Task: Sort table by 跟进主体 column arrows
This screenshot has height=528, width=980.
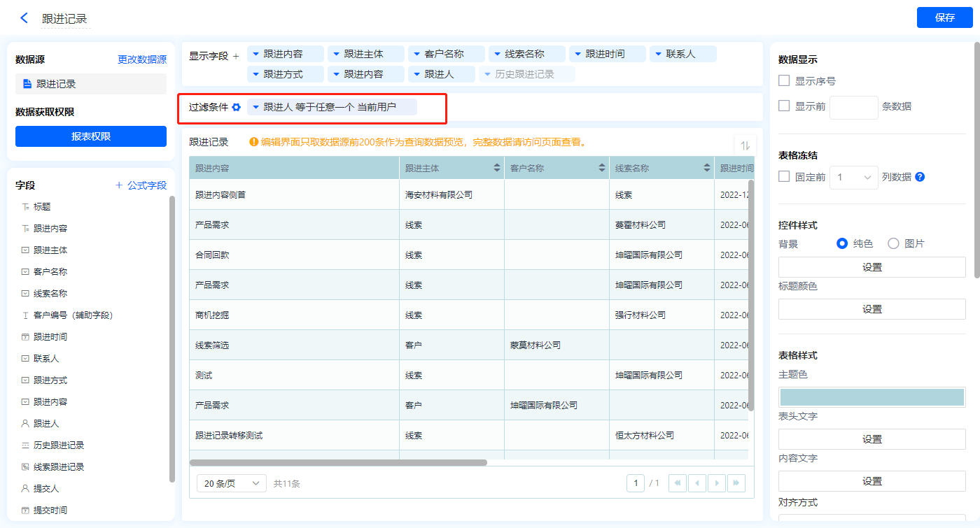Action: coord(497,168)
